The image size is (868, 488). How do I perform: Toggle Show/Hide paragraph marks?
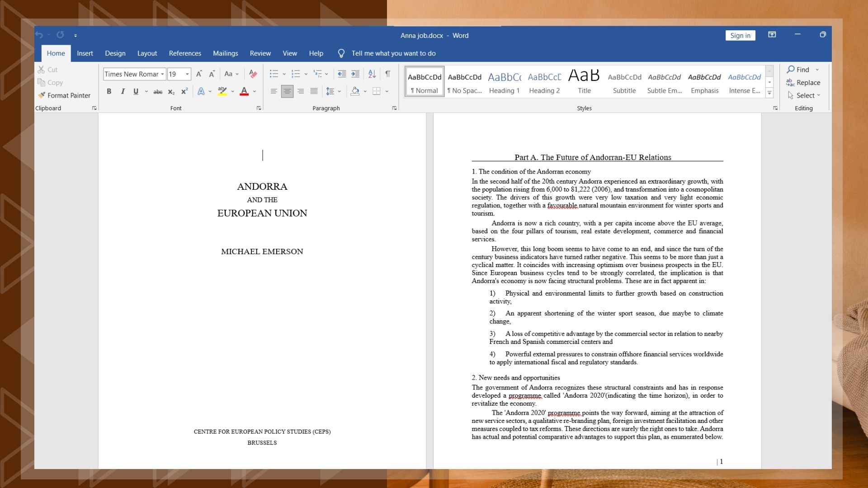pyautogui.click(x=387, y=74)
